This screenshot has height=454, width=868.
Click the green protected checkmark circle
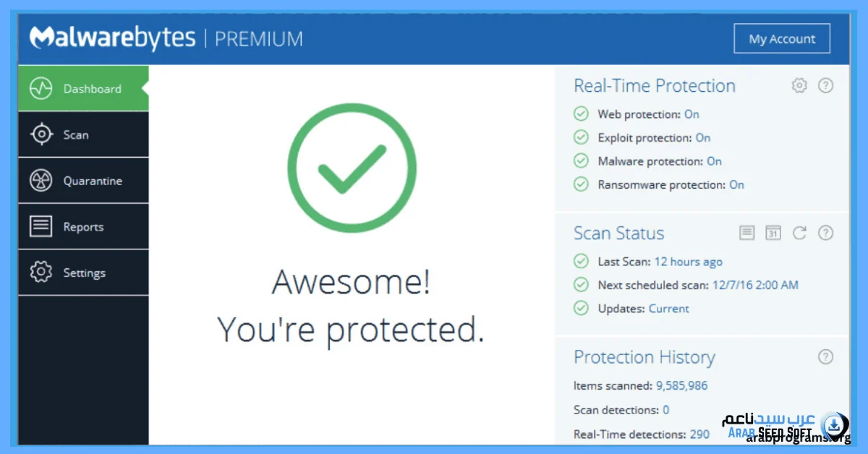tap(352, 167)
